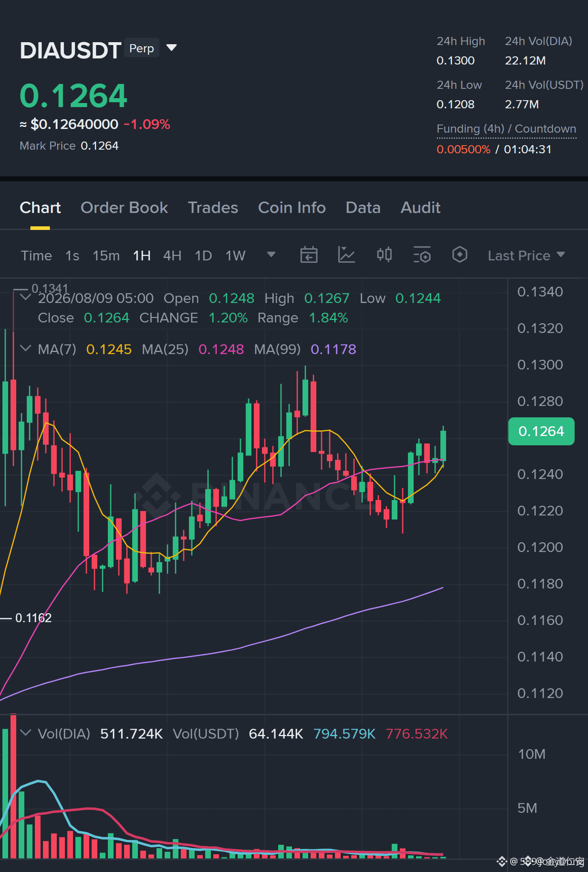Viewport: 588px width, 872px height.
Task: Tap the 10M volume axis label
Action: click(532, 754)
